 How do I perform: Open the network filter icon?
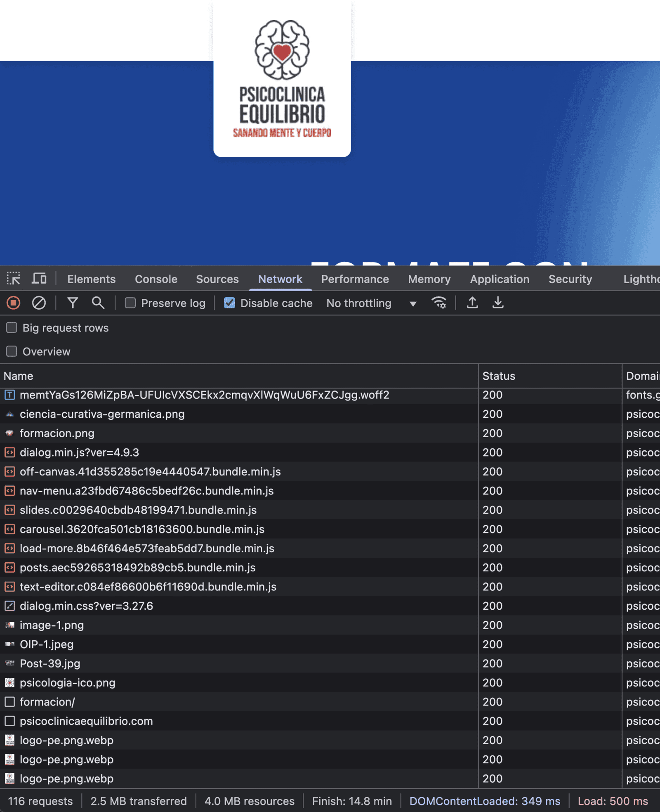[73, 303]
